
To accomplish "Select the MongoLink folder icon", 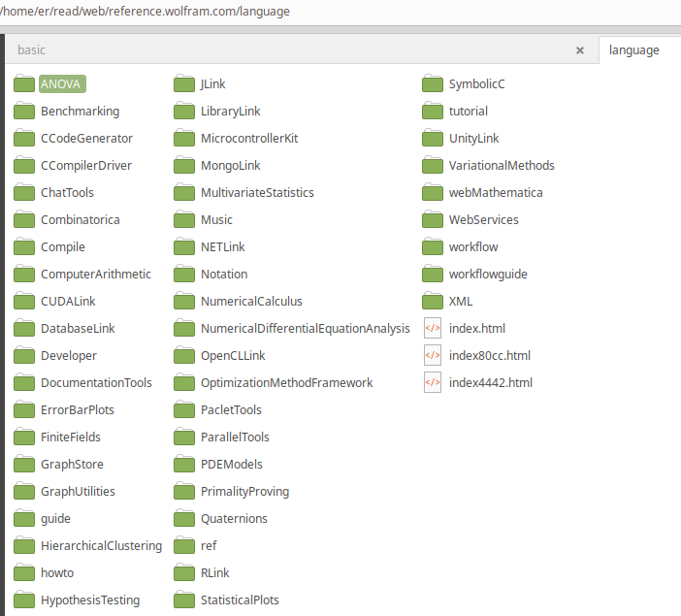I will [x=184, y=165].
